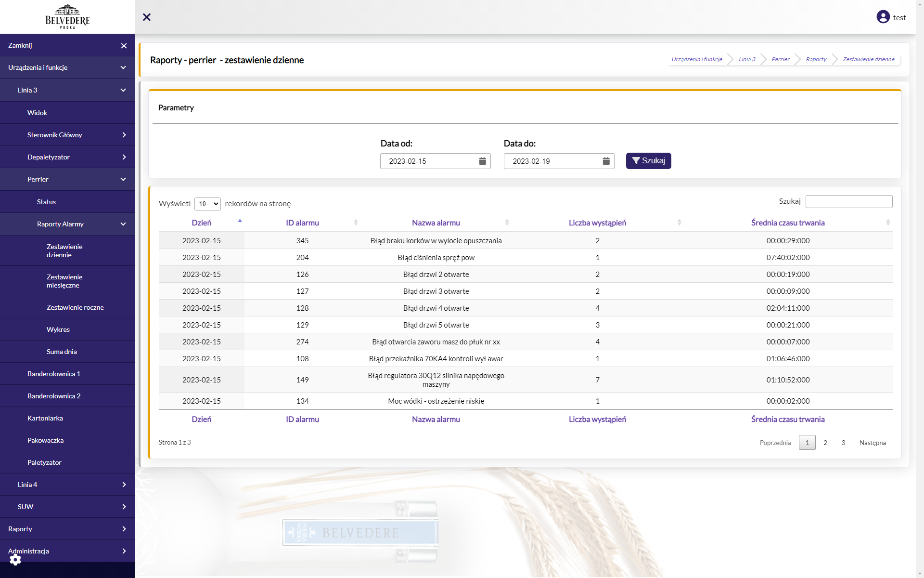The width and height of the screenshot is (924, 578).
Task: Sort table by Liczba wystąpień header
Action: click(x=597, y=223)
